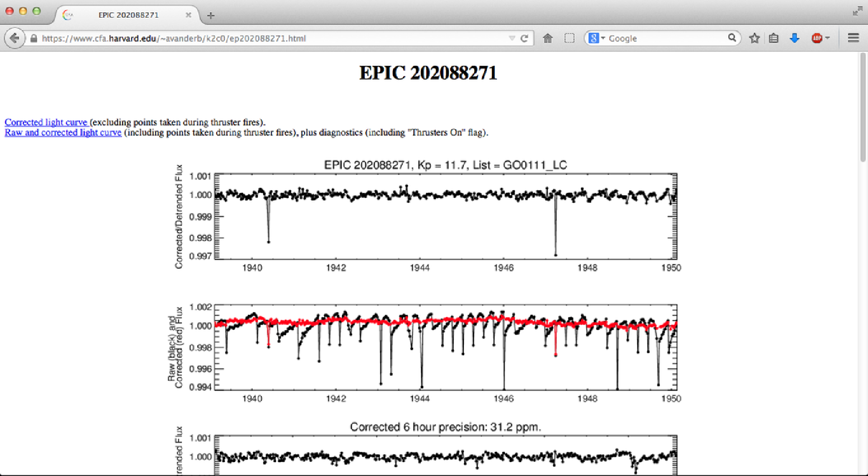The image size is (868, 476).
Task: Open the Corrected light curve link
Action: (46, 122)
